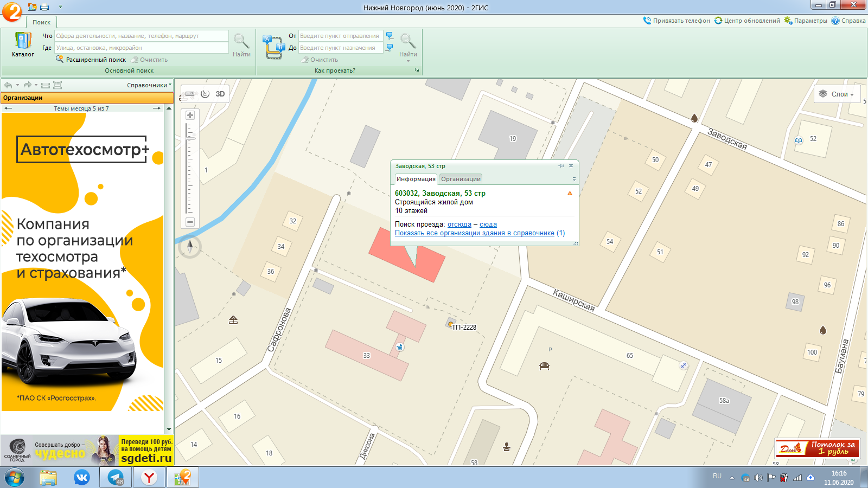Open quick access toolbar customize arrow

click(x=60, y=7)
